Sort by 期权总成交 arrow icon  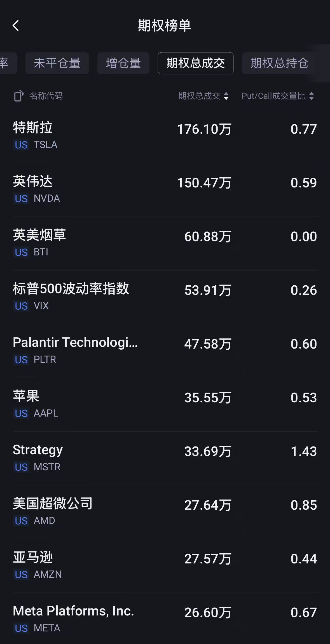coord(226,96)
